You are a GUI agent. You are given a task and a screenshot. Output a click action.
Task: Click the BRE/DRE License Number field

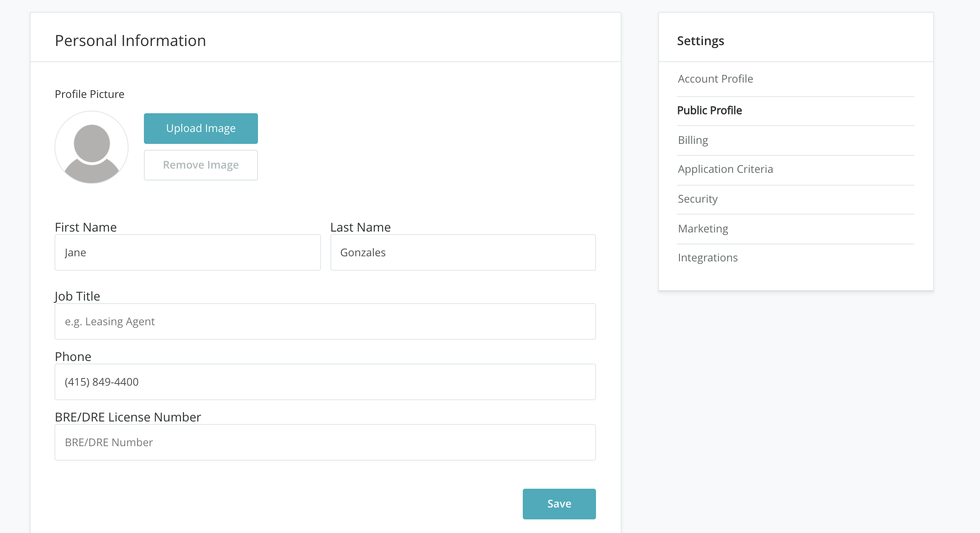click(325, 442)
